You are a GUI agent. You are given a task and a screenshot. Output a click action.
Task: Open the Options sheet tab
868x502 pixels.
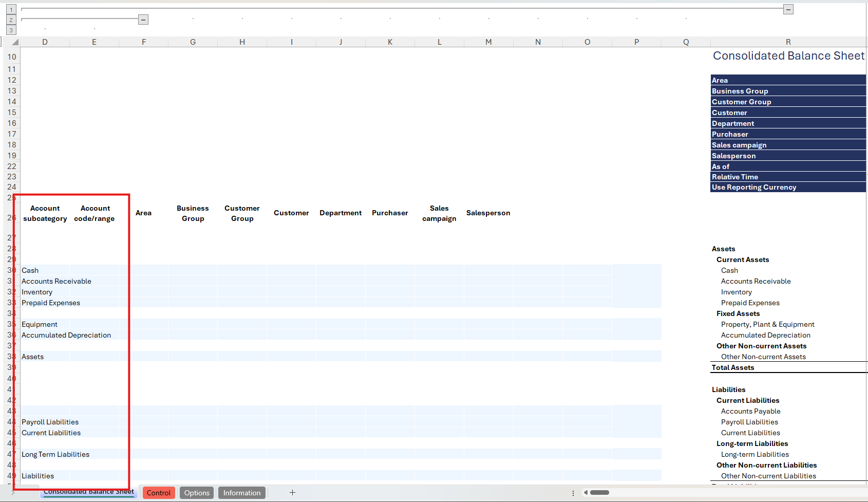(x=197, y=493)
